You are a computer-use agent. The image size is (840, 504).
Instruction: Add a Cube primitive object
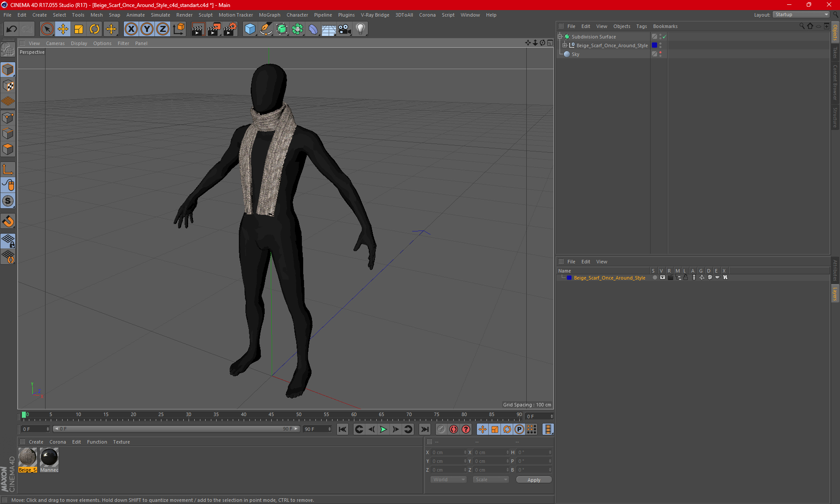tap(250, 29)
